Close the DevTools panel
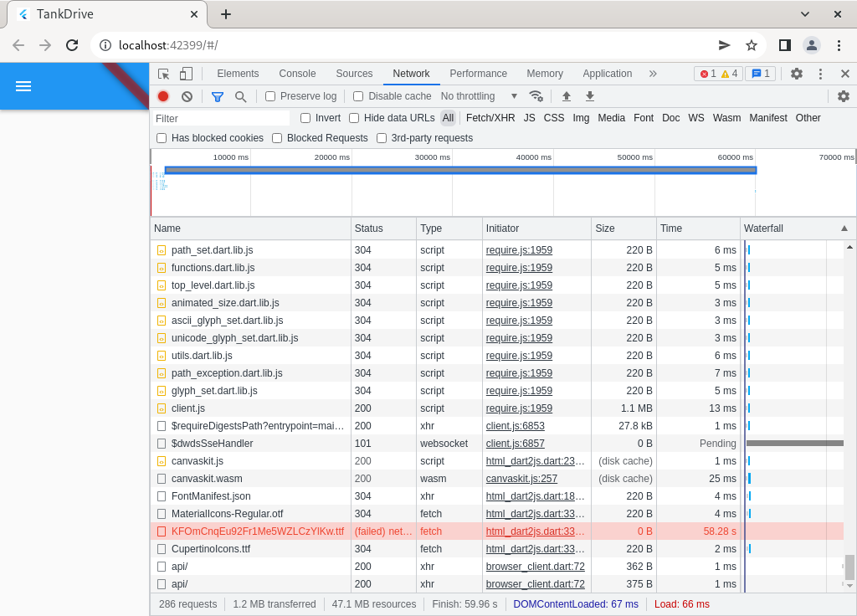Image resolution: width=857 pixels, height=616 pixels. 845,74
